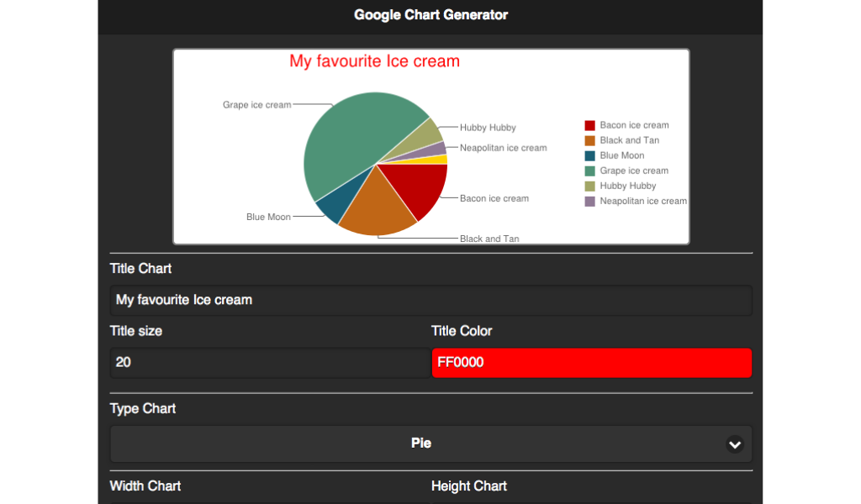
Task: Click the 'Grape ice cream' legend label
Action: coord(634,171)
